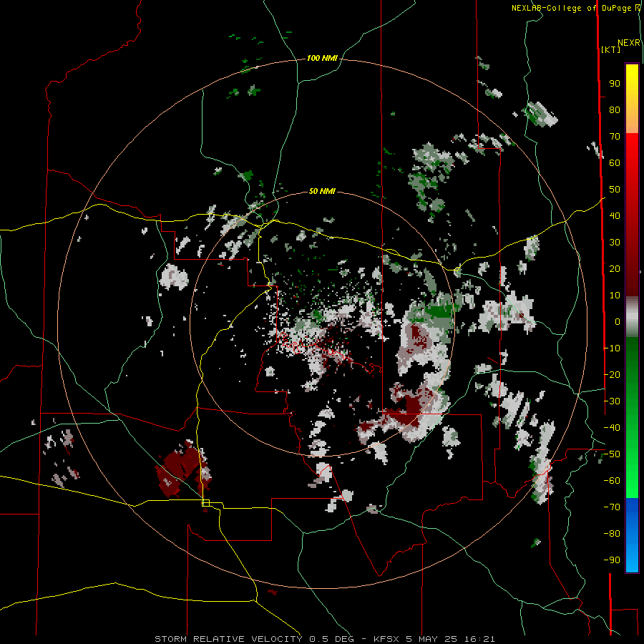Click the -70 scale label
644x644 pixels.
[612, 507]
